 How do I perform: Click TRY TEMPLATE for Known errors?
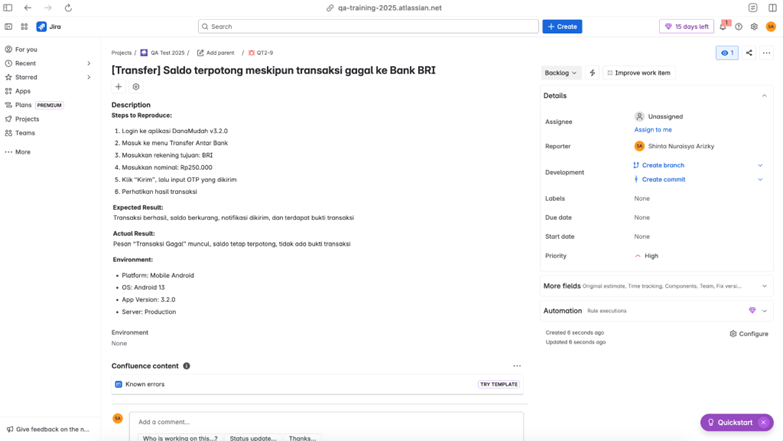pyautogui.click(x=498, y=384)
